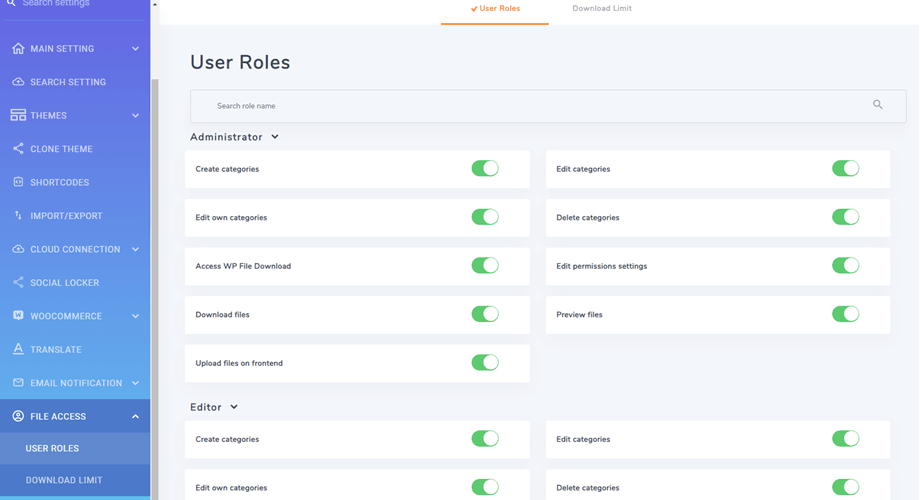The height and width of the screenshot is (500, 920).
Task: Open User Roles submenu item
Action: point(52,448)
